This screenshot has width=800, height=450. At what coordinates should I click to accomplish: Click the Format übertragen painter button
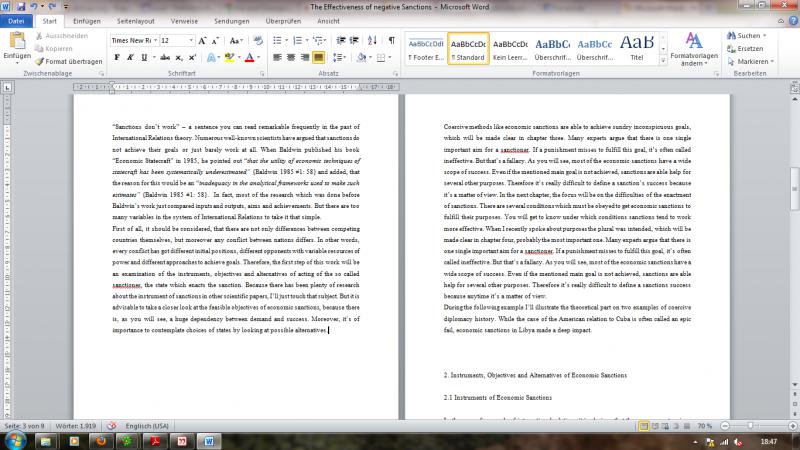68,61
